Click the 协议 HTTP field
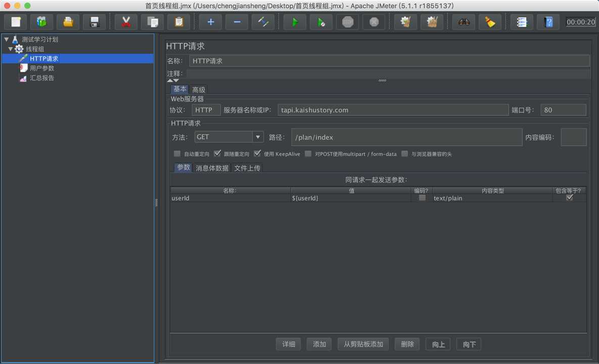Viewport: 599px width, 364px height. 206,110
